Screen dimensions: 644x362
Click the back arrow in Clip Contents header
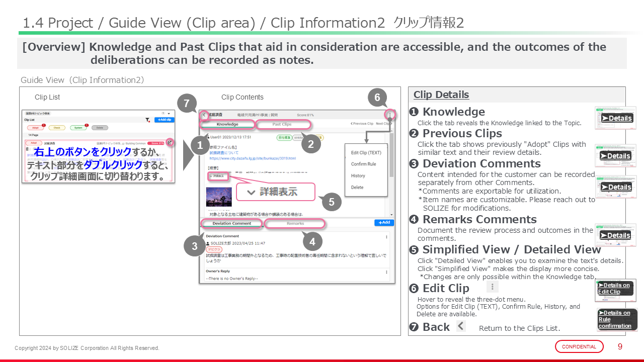tap(204, 115)
